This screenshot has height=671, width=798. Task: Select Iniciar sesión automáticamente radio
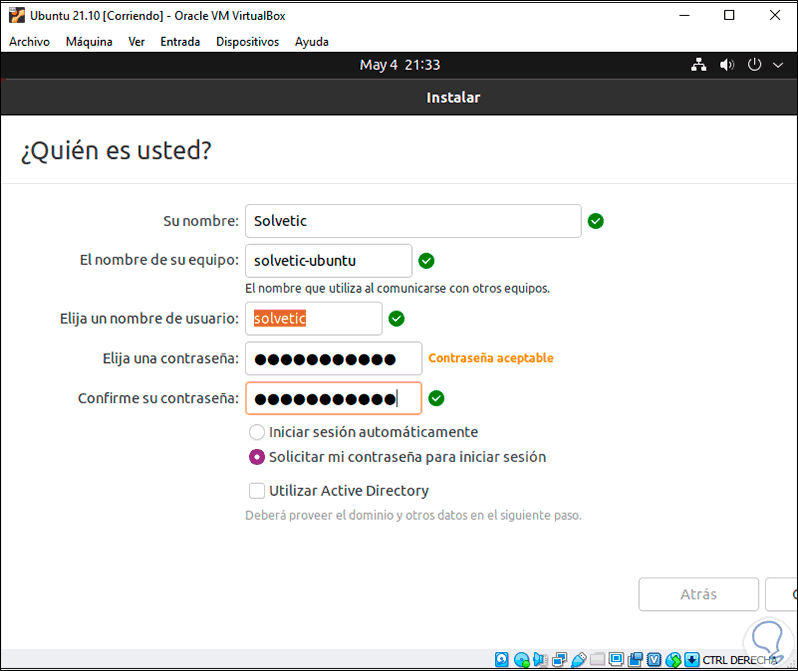(x=256, y=432)
